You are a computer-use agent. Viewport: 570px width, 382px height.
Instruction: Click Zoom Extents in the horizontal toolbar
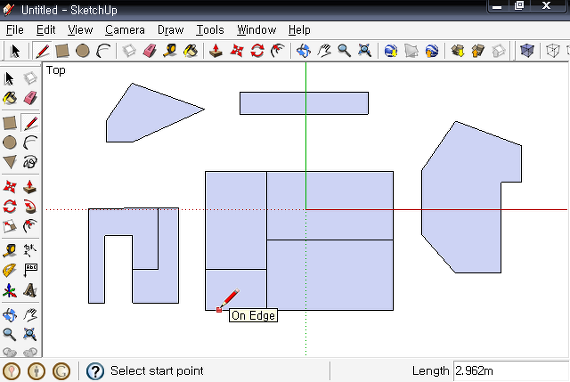click(365, 51)
